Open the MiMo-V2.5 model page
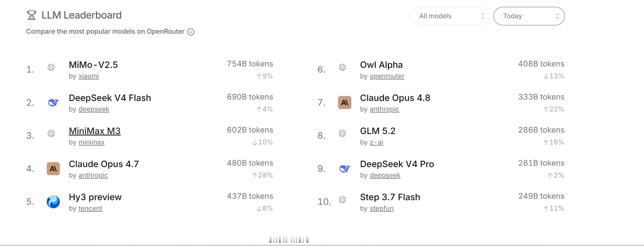Viewport: 644px width, 246px height. tap(93, 65)
